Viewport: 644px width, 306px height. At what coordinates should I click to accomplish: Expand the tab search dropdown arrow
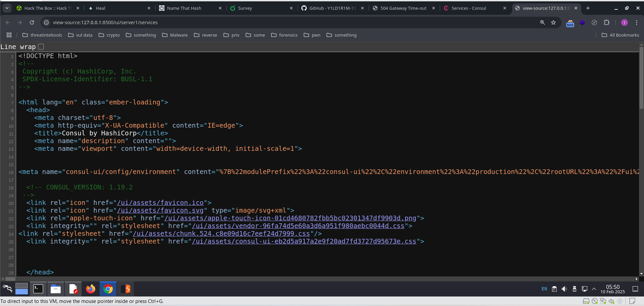[7, 8]
